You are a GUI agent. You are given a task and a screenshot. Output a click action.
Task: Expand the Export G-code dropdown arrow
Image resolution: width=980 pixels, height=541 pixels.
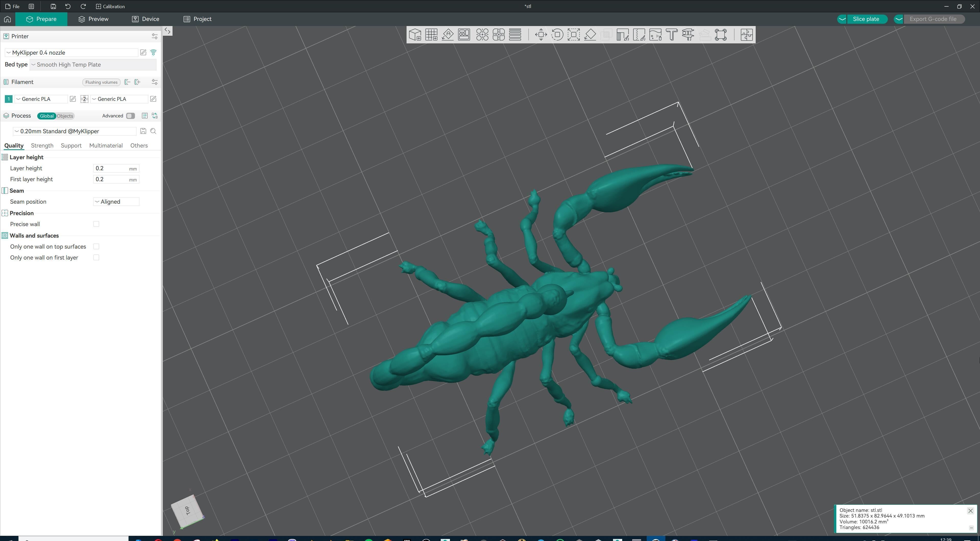click(899, 19)
